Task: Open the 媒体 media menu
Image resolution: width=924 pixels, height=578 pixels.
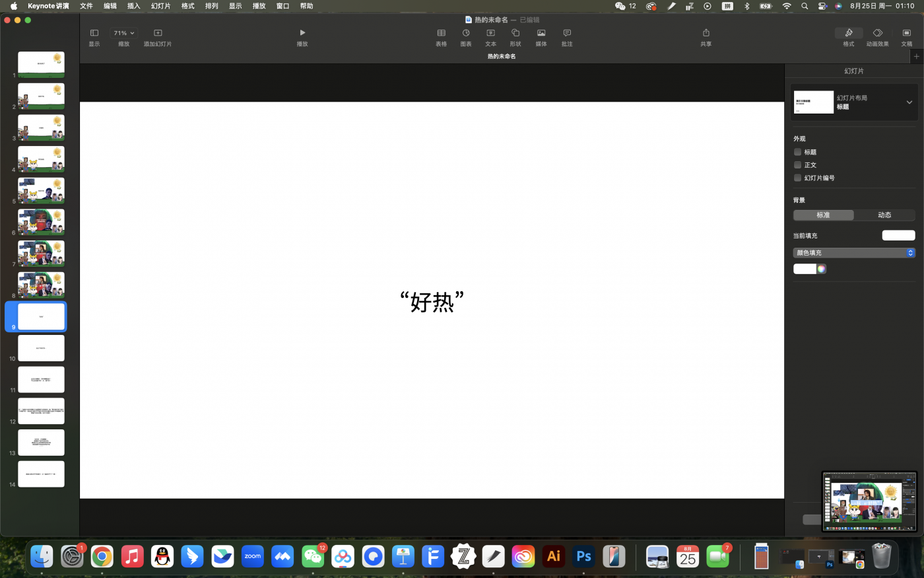Action: click(x=541, y=33)
